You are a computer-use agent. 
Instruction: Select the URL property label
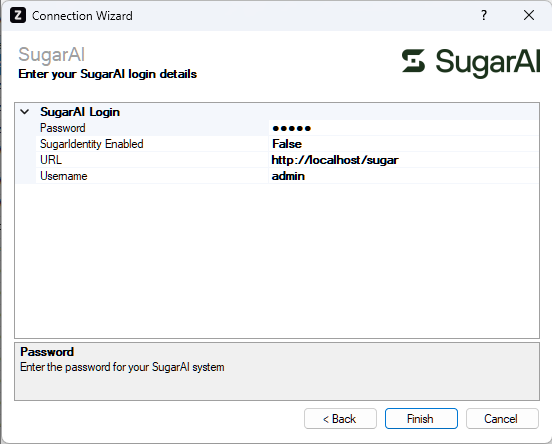pos(51,160)
